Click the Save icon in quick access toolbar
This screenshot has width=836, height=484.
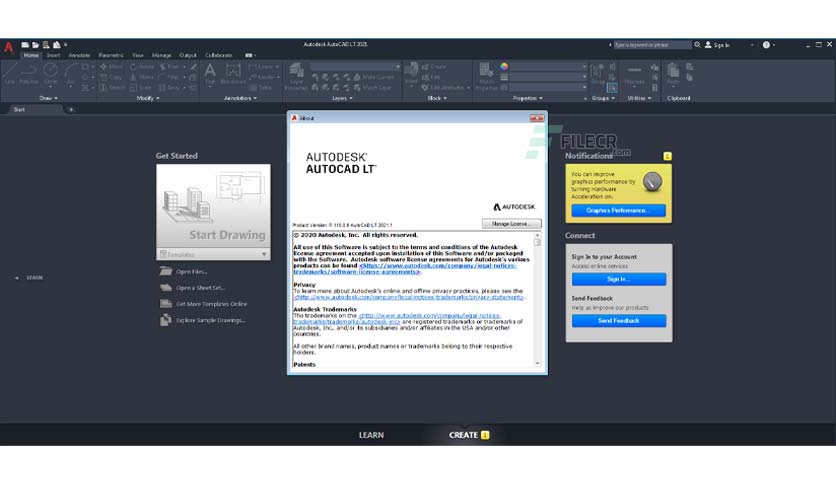[x=46, y=45]
